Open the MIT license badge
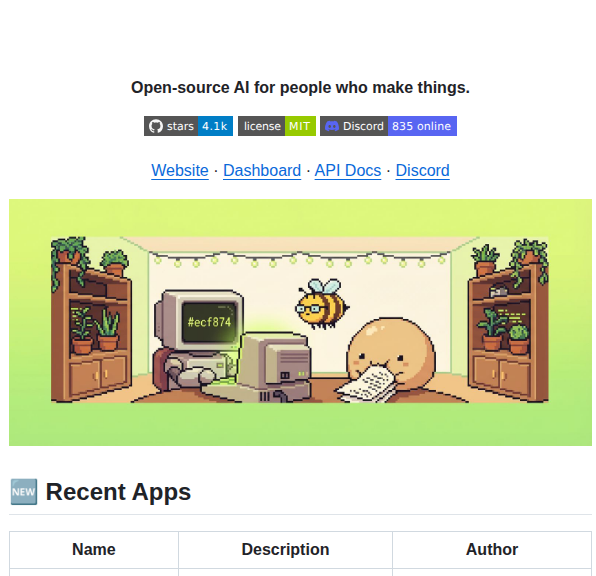 [x=300, y=126]
